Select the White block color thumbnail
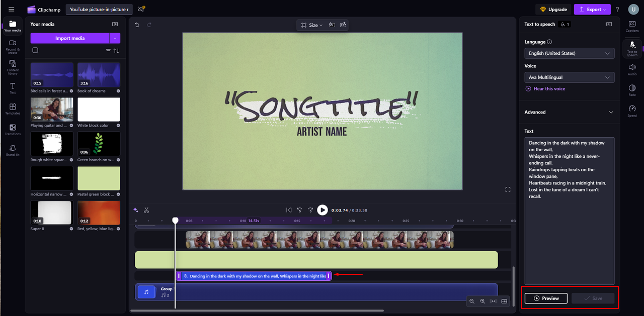The height and width of the screenshot is (316, 644). pos(99,109)
